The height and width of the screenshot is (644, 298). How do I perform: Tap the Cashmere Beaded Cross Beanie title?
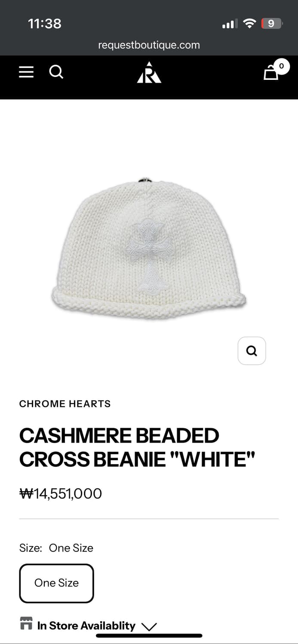(x=137, y=447)
